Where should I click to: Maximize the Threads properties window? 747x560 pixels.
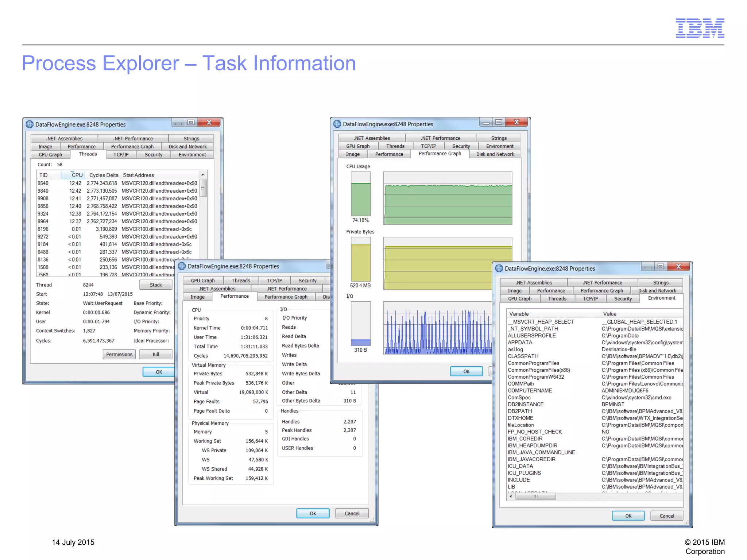[x=191, y=123]
